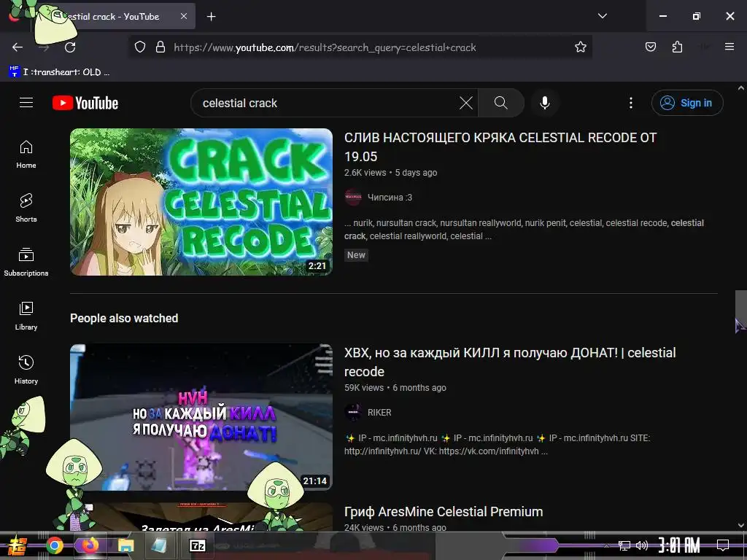Open the СЛИВ НАСТОЯЩЕГО КРЯКА video title
The height and width of the screenshot is (560, 747).
(500, 147)
